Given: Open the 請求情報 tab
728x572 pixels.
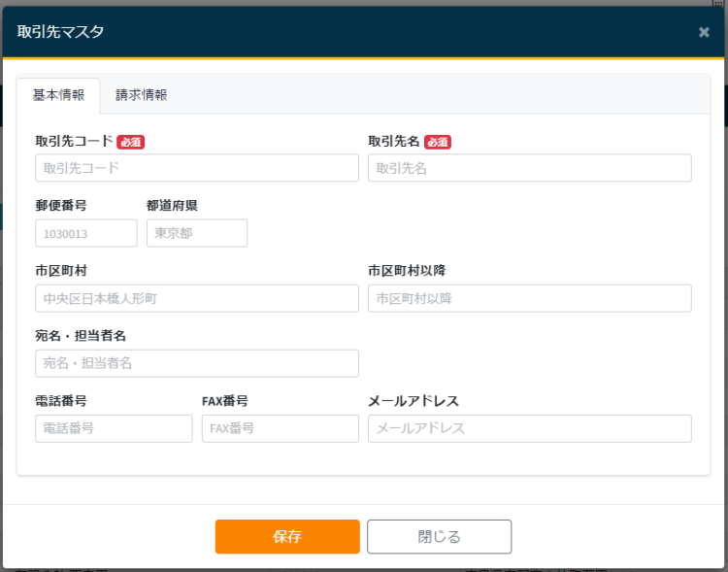Looking at the screenshot, I should click(142, 95).
